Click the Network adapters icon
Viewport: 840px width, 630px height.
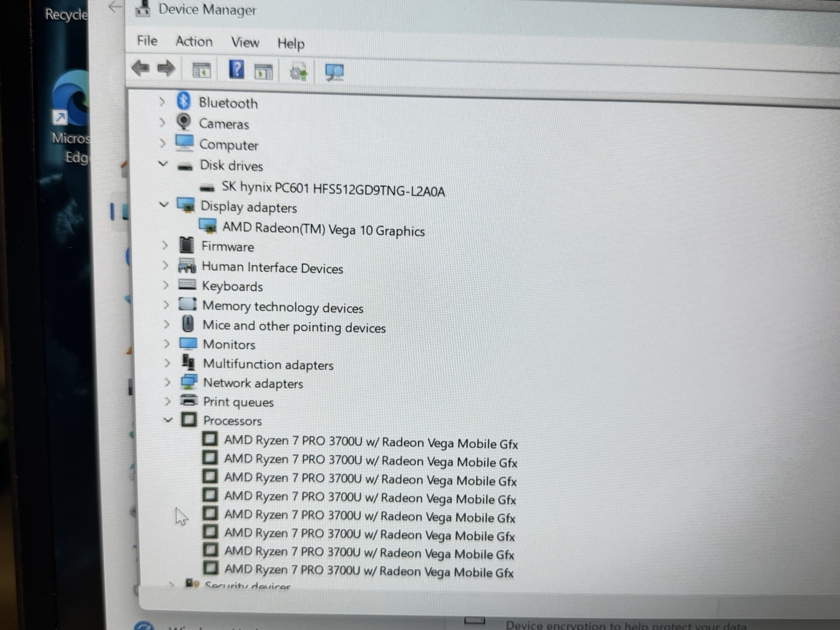(x=189, y=382)
